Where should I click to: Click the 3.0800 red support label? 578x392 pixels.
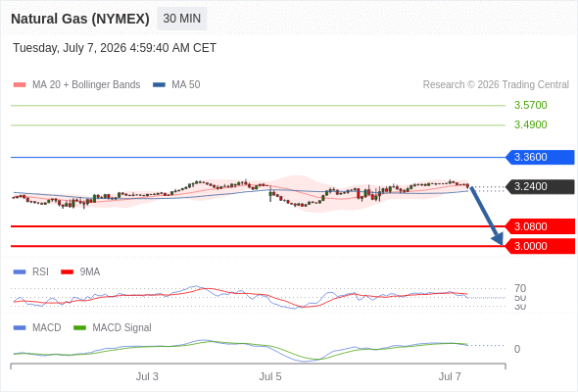tap(541, 226)
